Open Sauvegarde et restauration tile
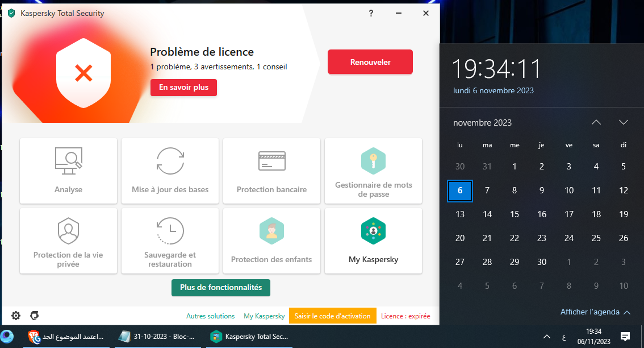The image size is (644, 348). pos(170,241)
